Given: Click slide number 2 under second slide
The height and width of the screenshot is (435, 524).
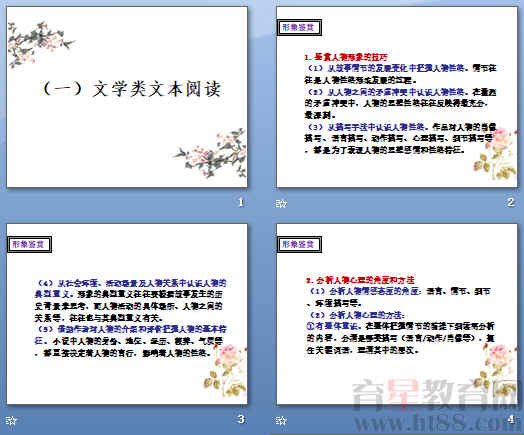Looking at the screenshot, I should tap(510, 202).
